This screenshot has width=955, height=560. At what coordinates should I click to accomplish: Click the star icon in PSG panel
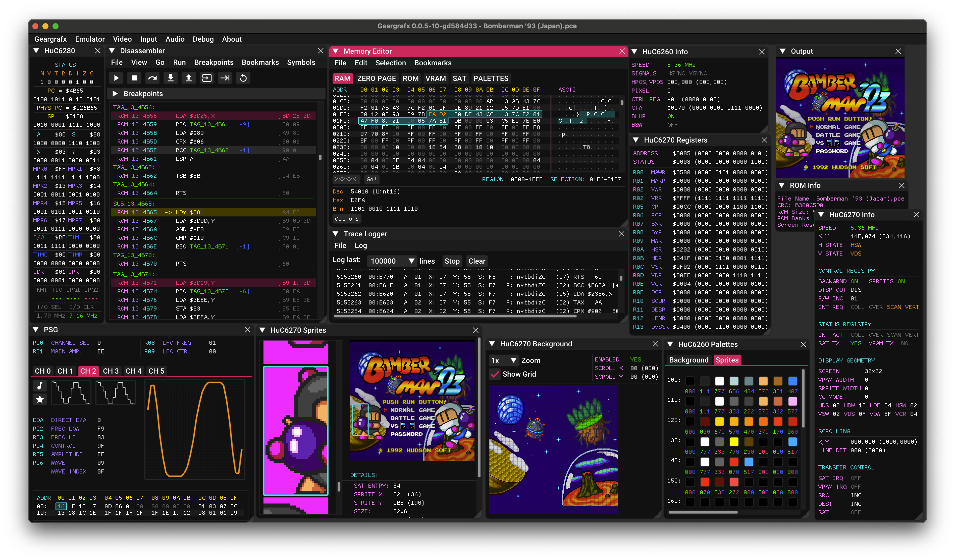tap(40, 399)
